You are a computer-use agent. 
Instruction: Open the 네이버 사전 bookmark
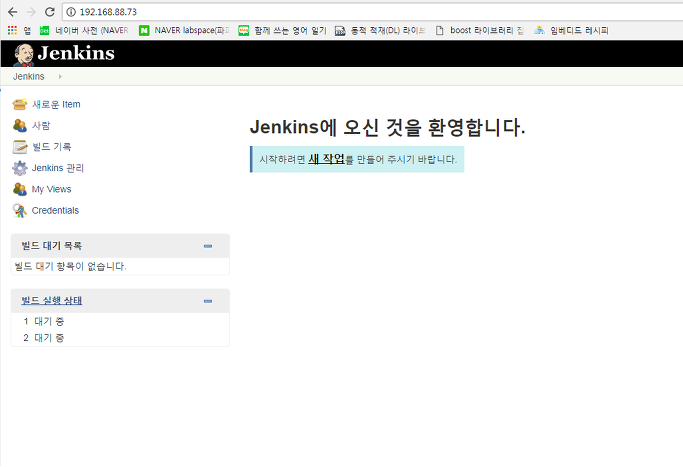pos(84,30)
